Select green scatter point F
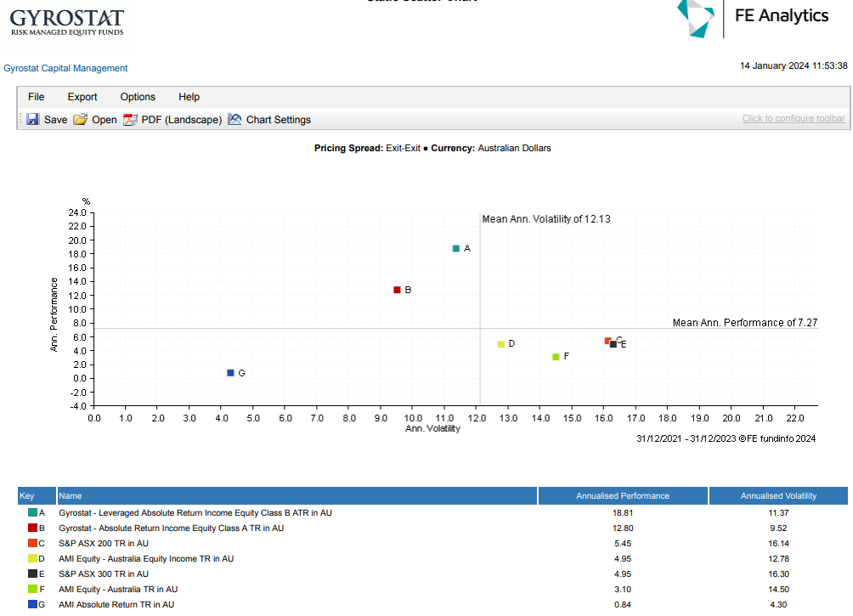The width and height of the screenshot is (853, 616). 556,357
